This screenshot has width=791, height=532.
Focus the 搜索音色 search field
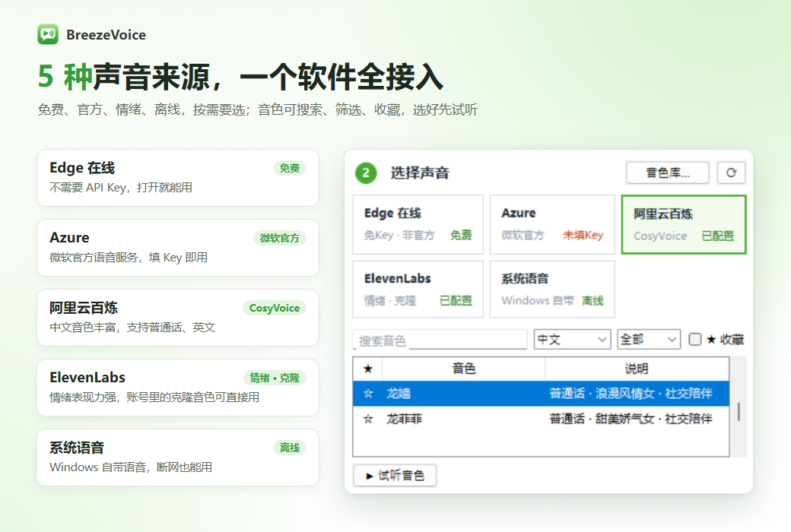pyautogui.click(x=440, y=340)
